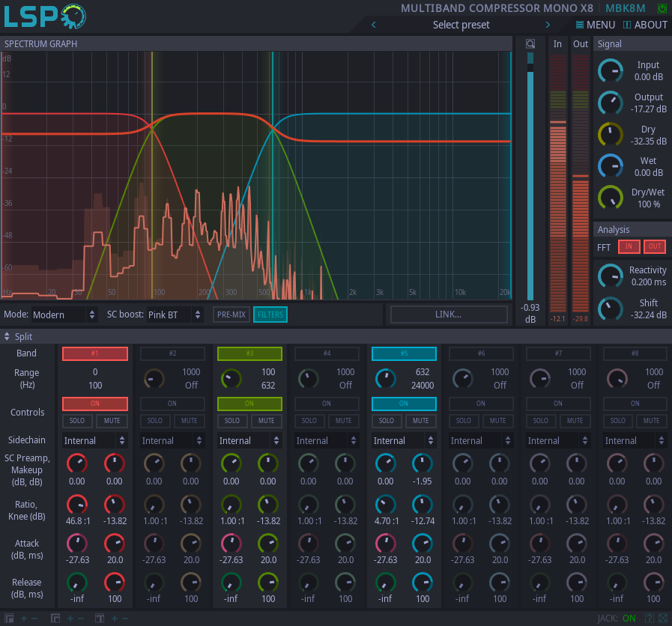Adjust the vertical zoom slider beside the spectrum graph
The width and height of the screenshot is (672, 626).
530,172
